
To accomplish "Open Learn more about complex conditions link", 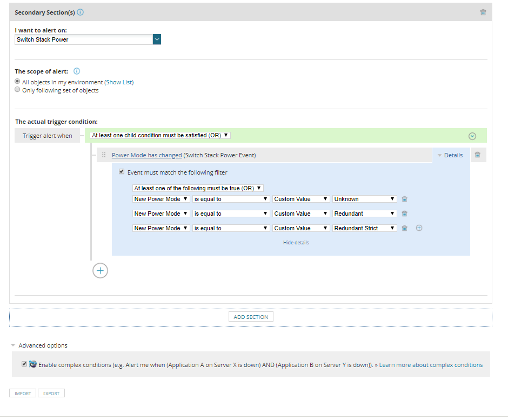I will point(431,365).
